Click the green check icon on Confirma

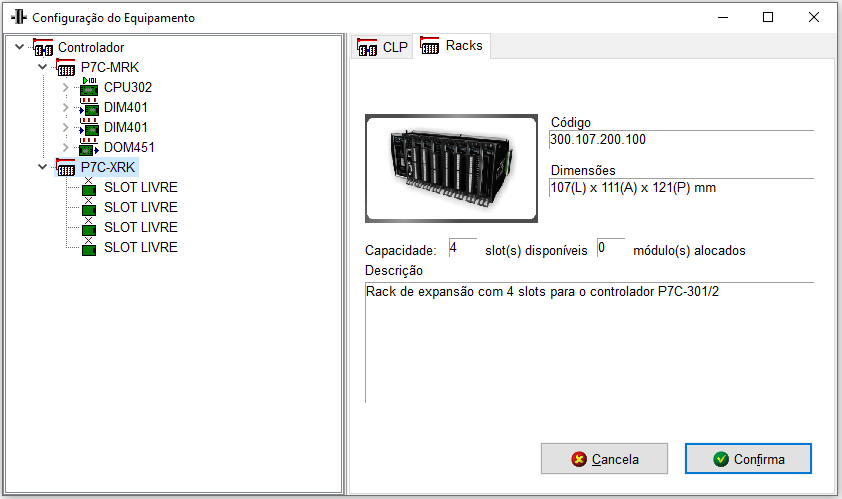click(x=721, y=459)
